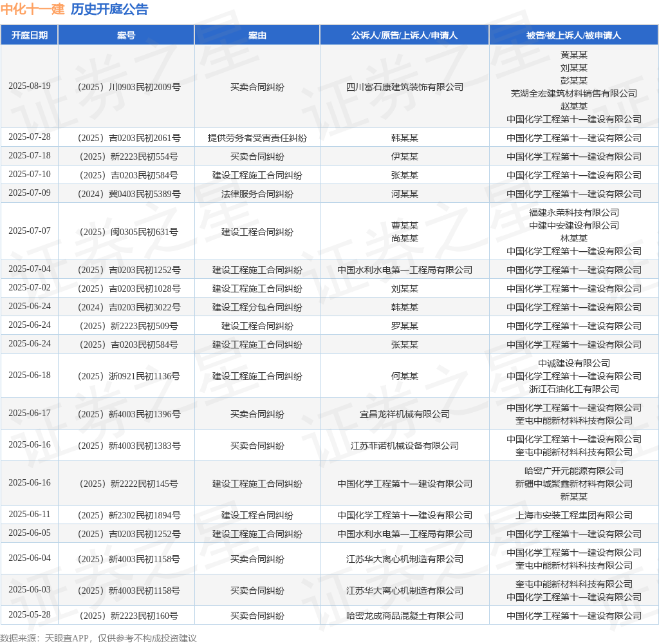
Task: Select case number (2025)浙0921民初1136号
Action: [x=129, y=376]
